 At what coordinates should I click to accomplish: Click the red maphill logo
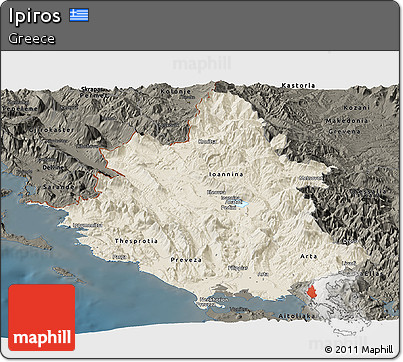[x=42, y=318]
